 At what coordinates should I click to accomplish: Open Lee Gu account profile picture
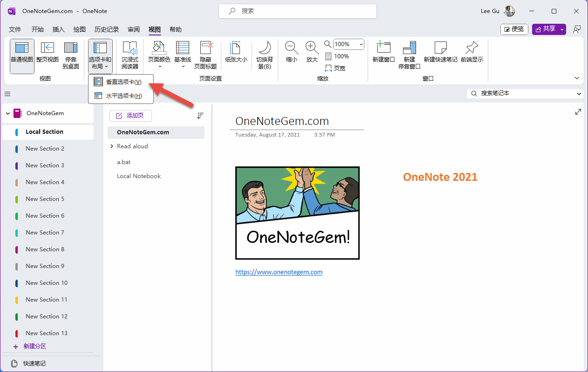(x=509, y=11)
